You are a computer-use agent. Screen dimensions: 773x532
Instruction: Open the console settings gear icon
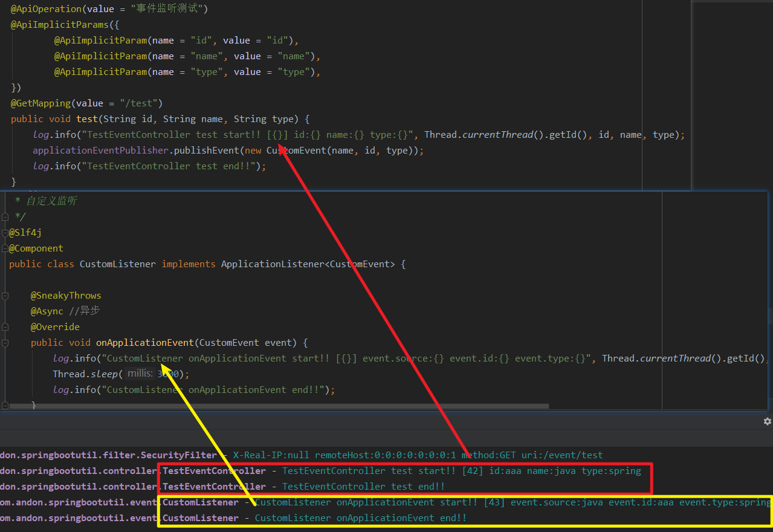pyautogui.click(x=767, y=421)
